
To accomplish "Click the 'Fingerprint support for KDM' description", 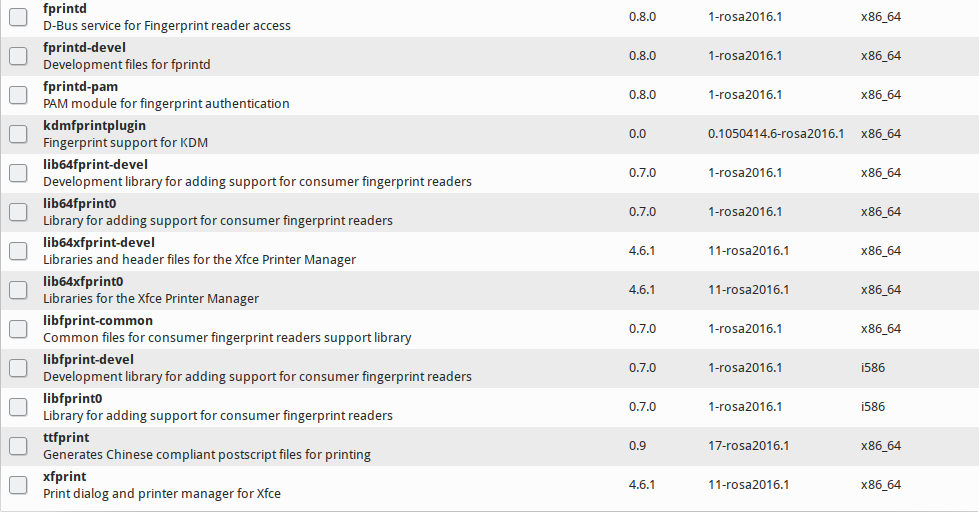I will [125, 143].
